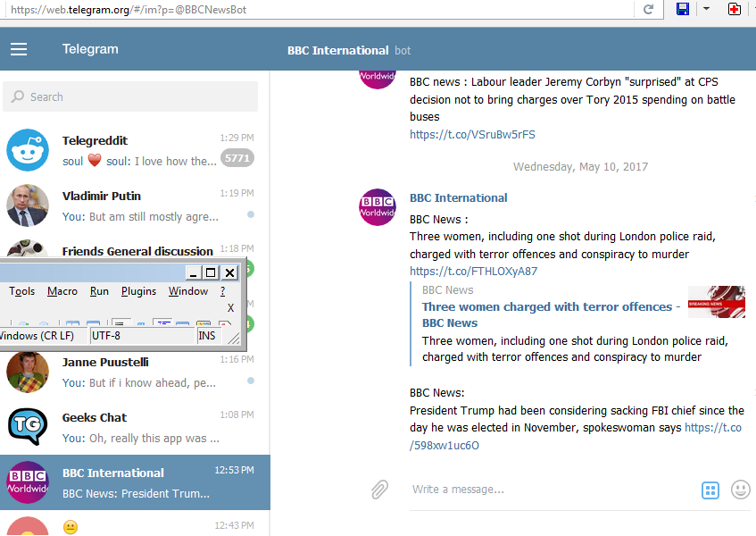Open the https://t.co/FTHLOXyA87 link
Image resolution: width=756 pixels, height=536 pixels.
coord(473,272)
